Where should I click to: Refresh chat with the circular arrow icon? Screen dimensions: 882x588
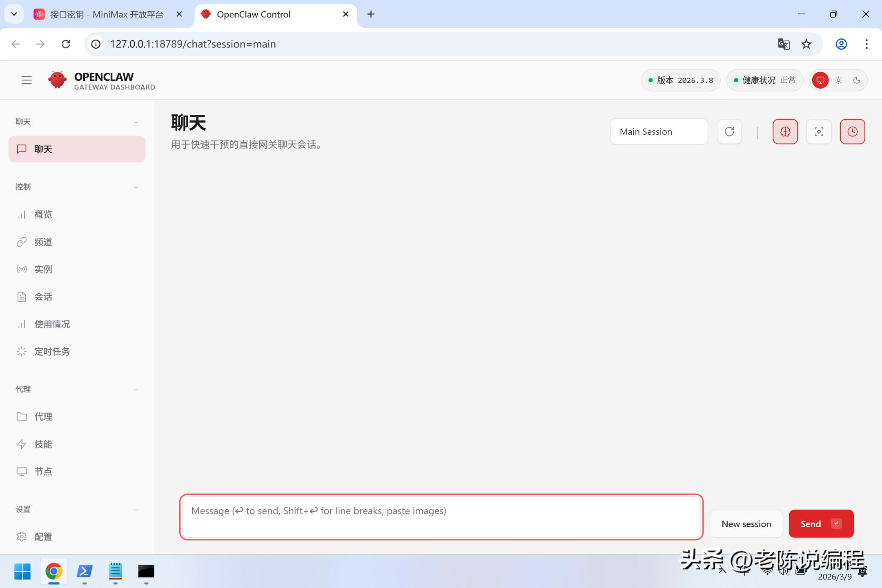(x=729, y=131)
